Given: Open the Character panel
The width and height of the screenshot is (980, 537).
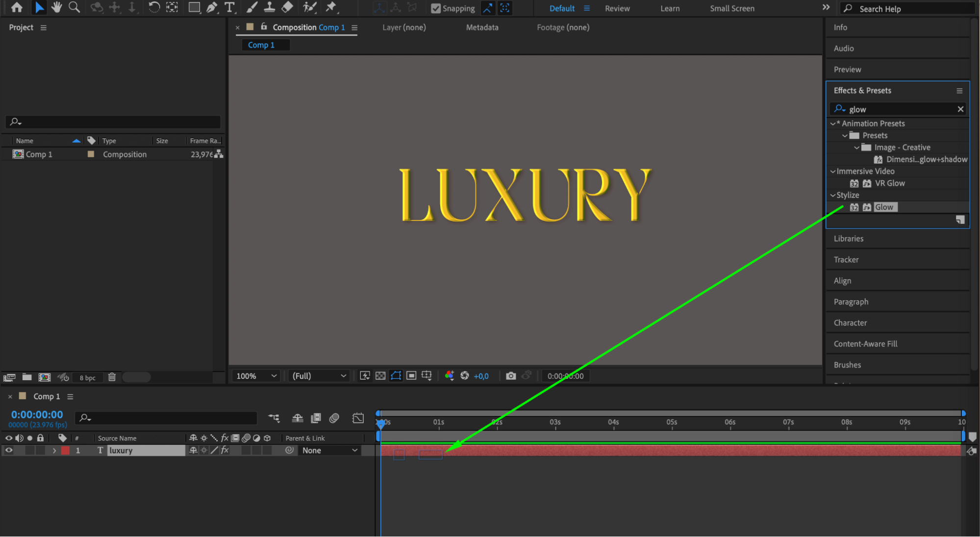Looking at the screenshot, I should tap(850, 323).
